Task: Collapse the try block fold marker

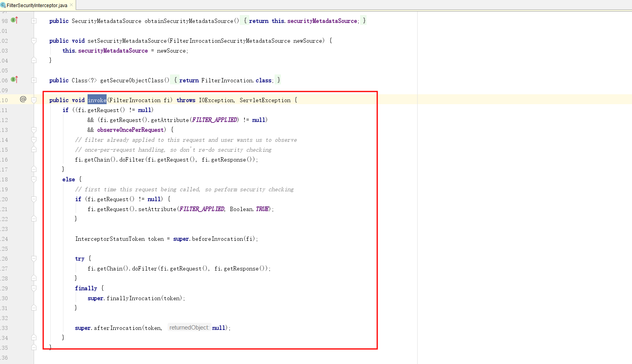Action: click(34, 258)
